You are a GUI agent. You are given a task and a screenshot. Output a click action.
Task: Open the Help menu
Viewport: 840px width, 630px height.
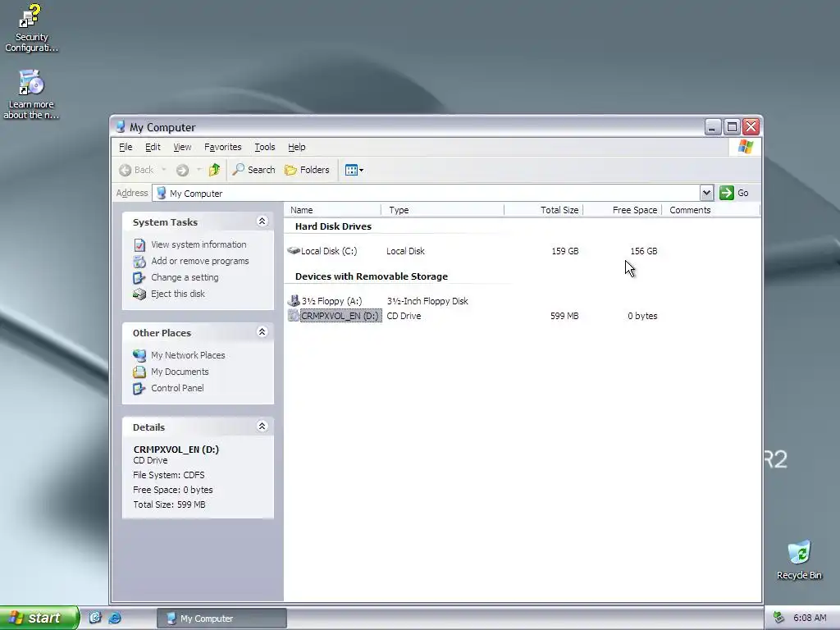point(296,147)
